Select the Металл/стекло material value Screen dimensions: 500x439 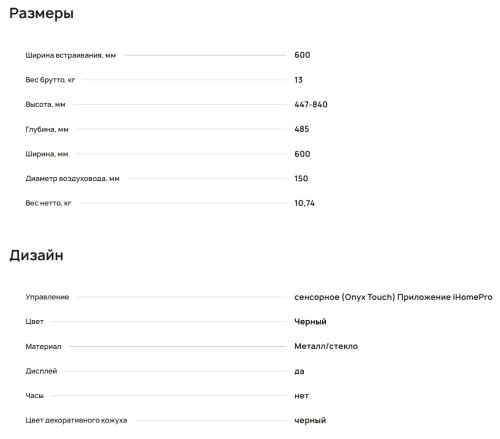[326, 346]
